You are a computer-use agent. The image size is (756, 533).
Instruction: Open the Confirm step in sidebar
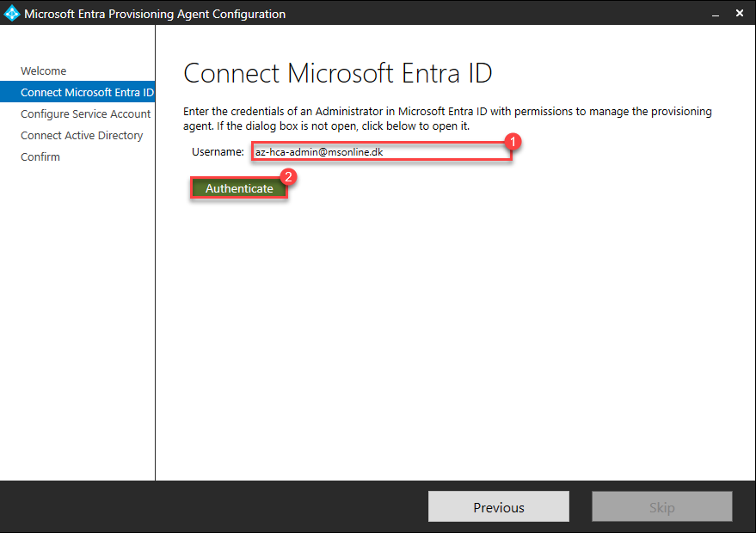(x=40, y=156)
